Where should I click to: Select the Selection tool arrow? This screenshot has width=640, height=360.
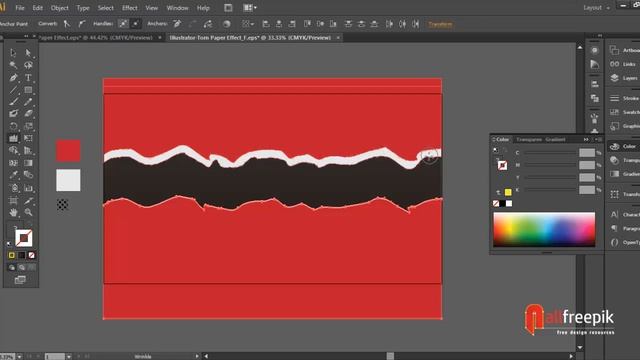click(13, 53)
